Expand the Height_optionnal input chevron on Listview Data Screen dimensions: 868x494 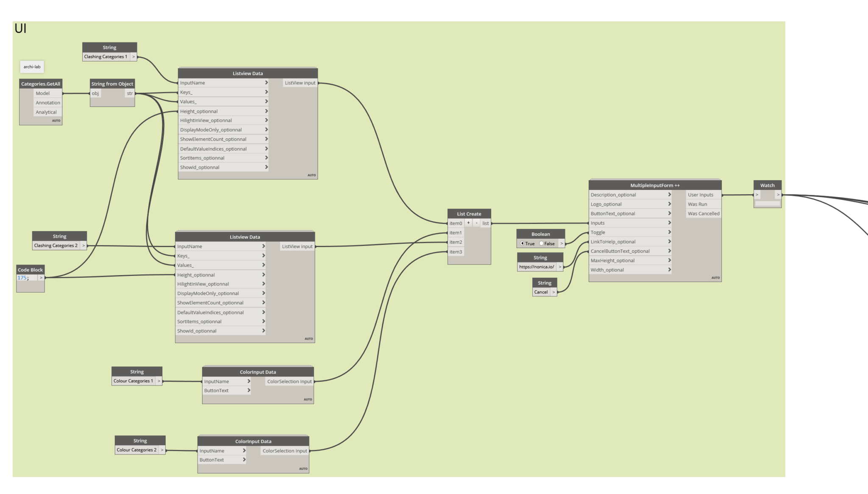[267, 111]
